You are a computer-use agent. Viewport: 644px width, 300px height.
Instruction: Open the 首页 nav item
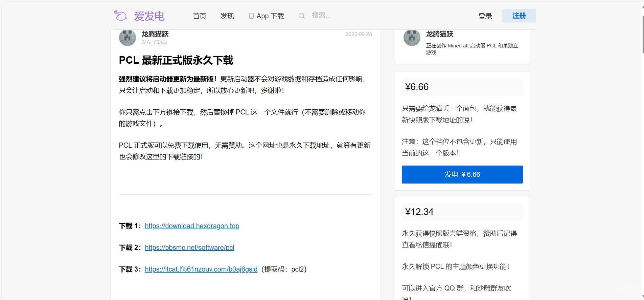coord(200,16)
